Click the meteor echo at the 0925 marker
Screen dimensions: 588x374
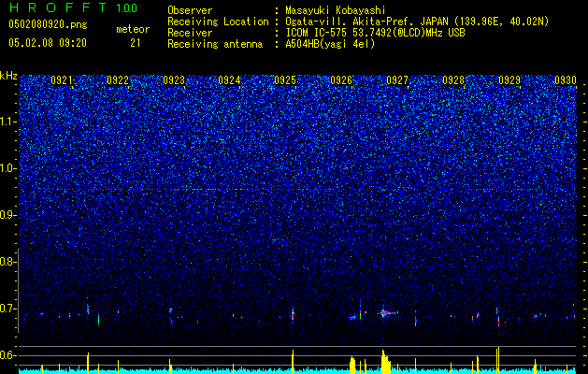293,314
